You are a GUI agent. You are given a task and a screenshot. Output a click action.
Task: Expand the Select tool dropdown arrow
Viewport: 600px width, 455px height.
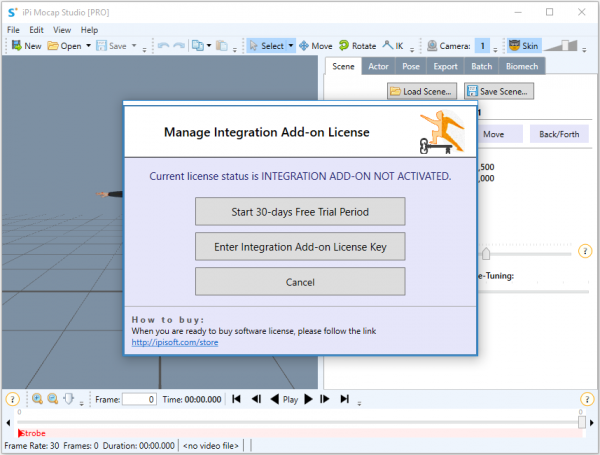point(291,46)
